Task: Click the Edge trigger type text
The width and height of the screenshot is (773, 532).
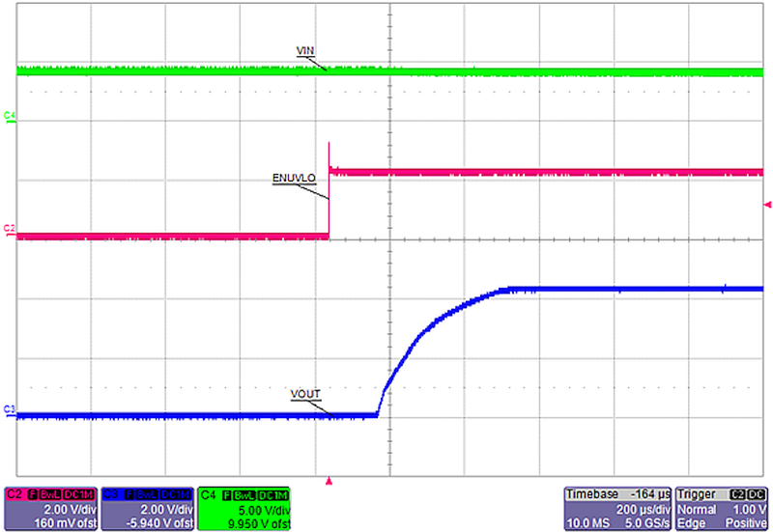Action: click(x=690, y=523)
